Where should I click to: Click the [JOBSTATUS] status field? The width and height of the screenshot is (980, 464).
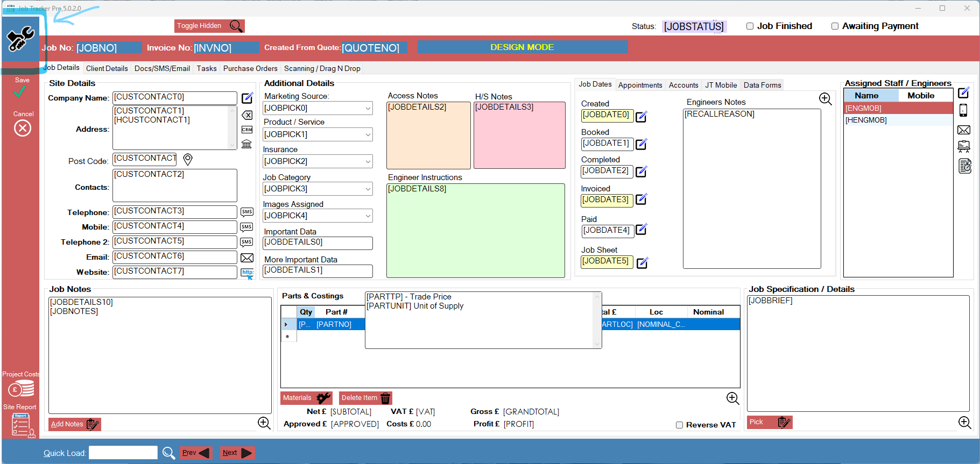click(694, 26)
